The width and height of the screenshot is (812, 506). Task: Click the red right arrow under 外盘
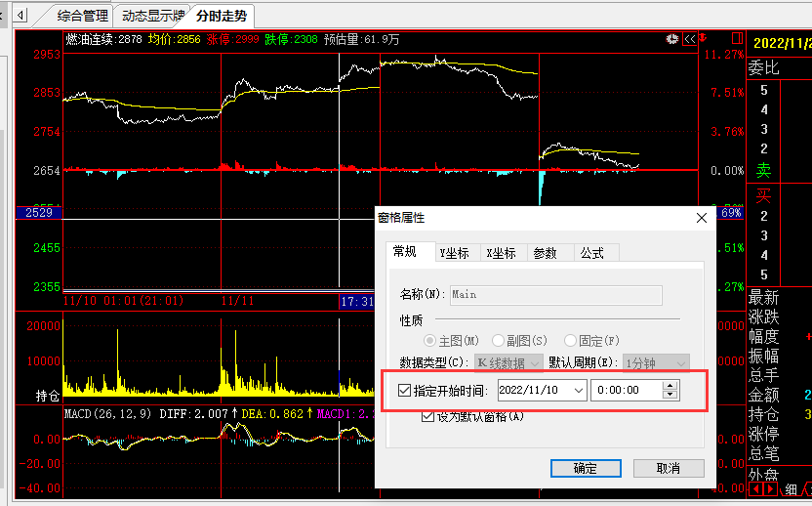pos(771,489)
